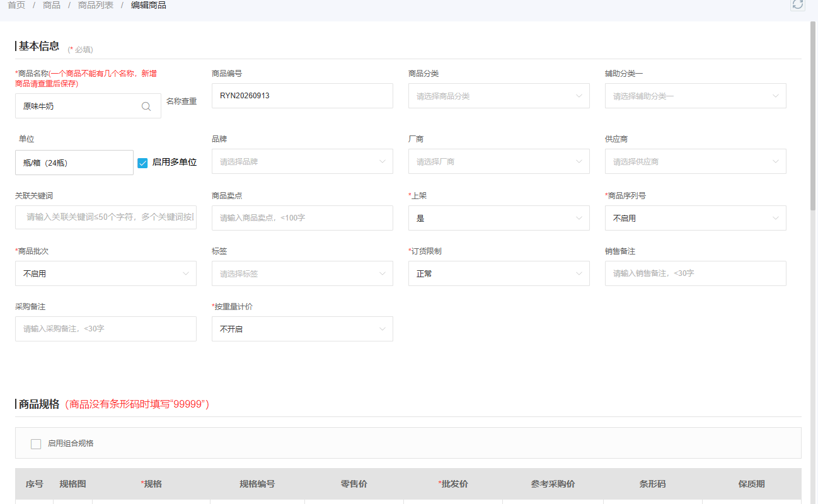Click the 规格图 column header
Screen dimensions: 818x504
point(72,484)
